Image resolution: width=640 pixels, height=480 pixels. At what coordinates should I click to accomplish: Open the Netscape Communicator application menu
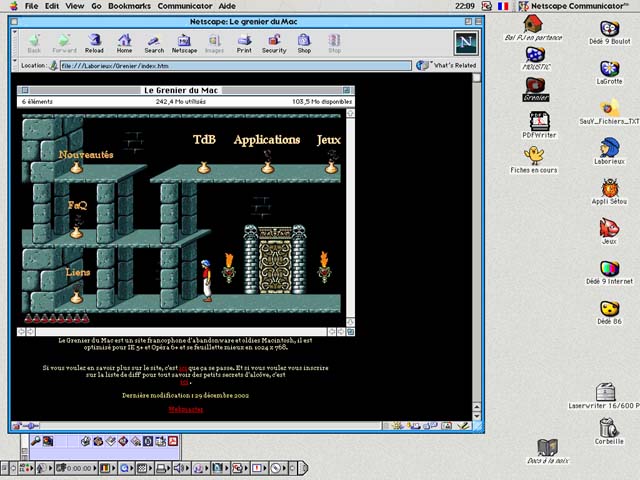point(574,6)
